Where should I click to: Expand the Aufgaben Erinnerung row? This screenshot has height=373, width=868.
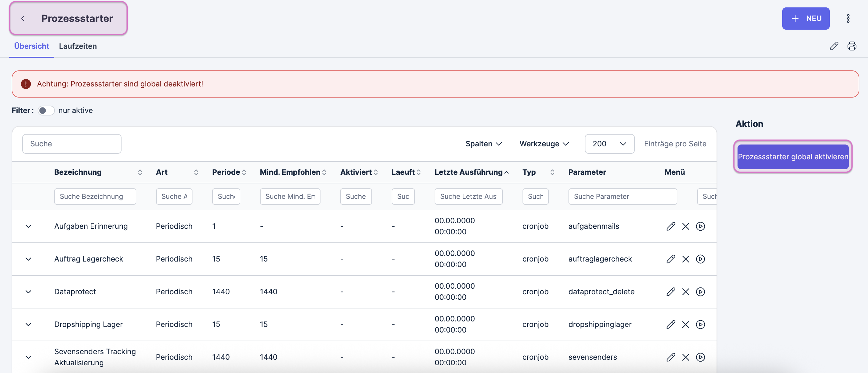pyautogui.click(x=28, y=226)
